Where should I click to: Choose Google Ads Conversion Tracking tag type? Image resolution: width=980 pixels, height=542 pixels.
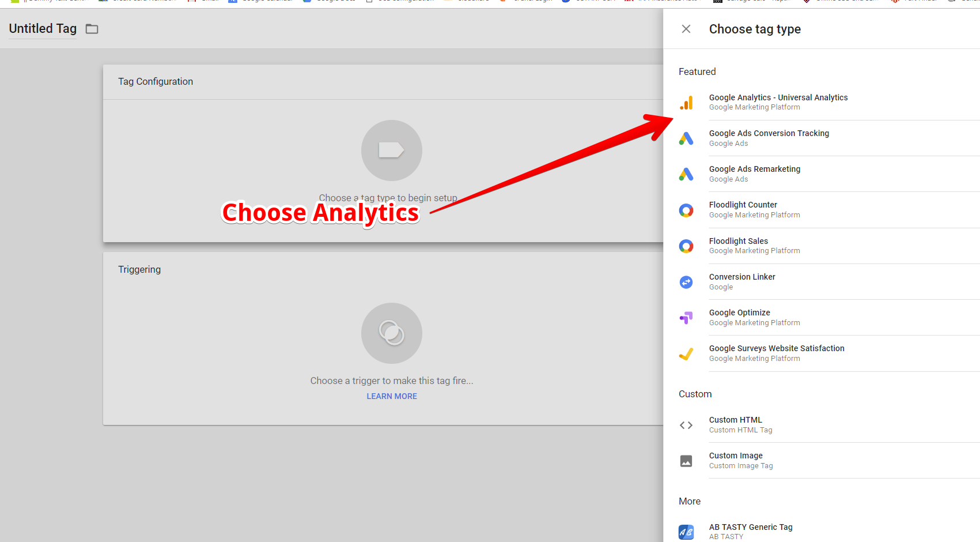click(x=822, y=138)
